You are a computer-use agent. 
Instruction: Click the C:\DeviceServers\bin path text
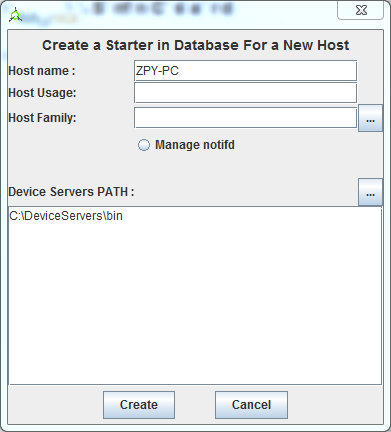coord(66,216)
